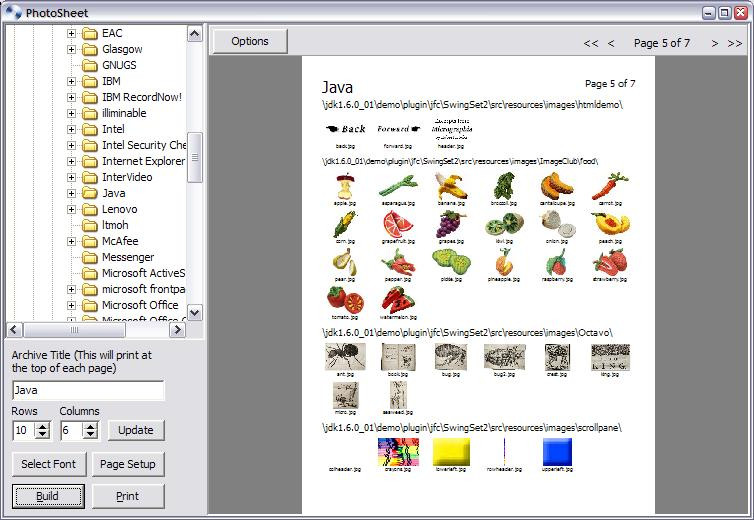
Task: Click the Rows number field
Action: point(25,430)
